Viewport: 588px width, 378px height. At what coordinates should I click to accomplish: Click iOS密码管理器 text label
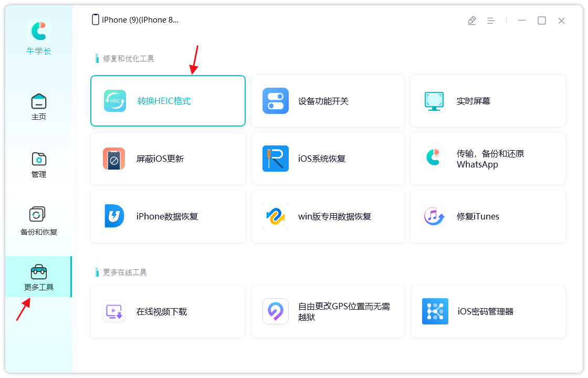pos(485,312)
